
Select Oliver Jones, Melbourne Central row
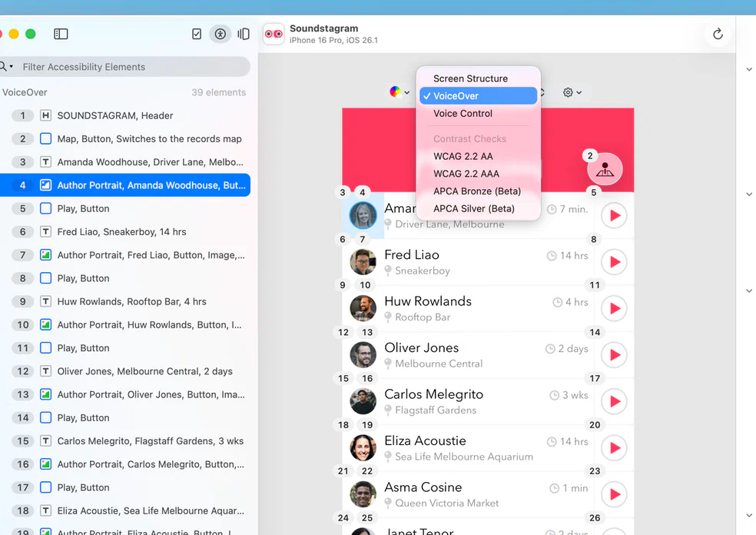pos(125,371)
